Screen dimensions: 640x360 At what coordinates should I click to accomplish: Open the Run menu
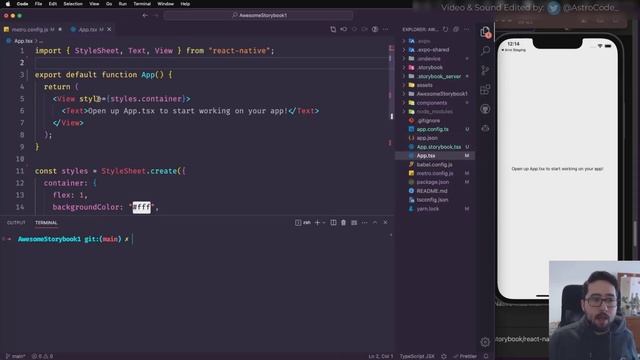coord(122,4)
